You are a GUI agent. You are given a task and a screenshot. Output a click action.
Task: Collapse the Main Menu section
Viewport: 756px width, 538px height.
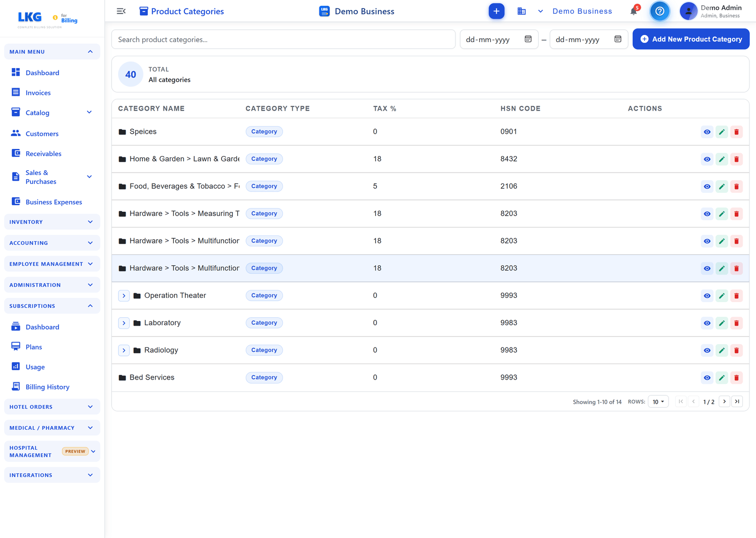pyautogui.click(x=52, y=52)
